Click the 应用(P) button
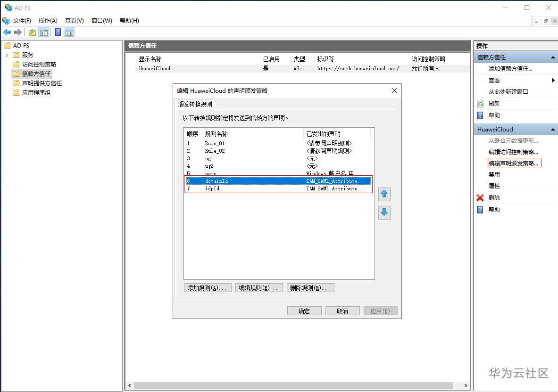This screenshot has height=392, width=558. 381,311
